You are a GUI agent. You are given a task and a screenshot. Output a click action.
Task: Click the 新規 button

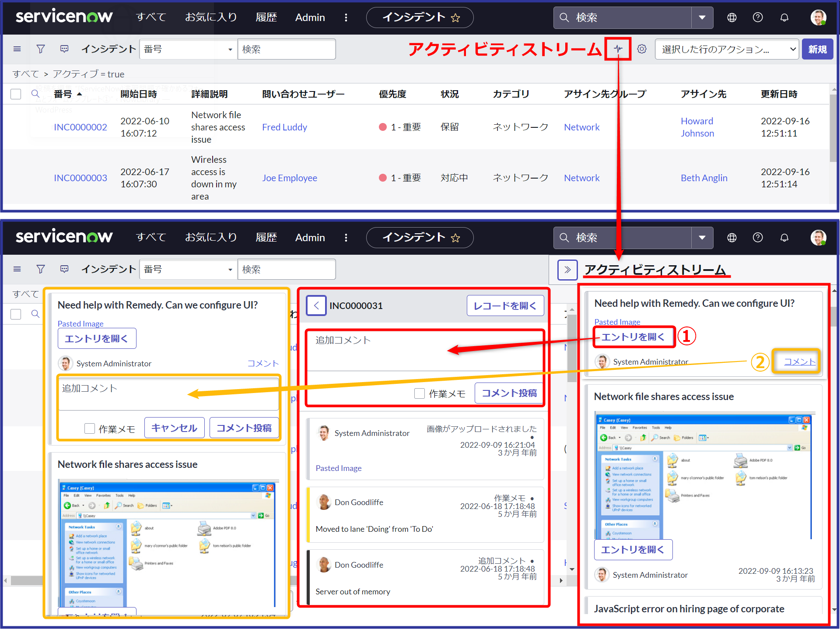coord(817,49)
